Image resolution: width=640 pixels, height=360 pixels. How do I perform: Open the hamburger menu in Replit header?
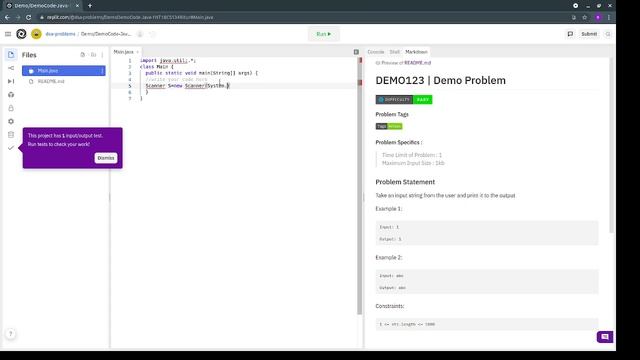click(8, 34)
